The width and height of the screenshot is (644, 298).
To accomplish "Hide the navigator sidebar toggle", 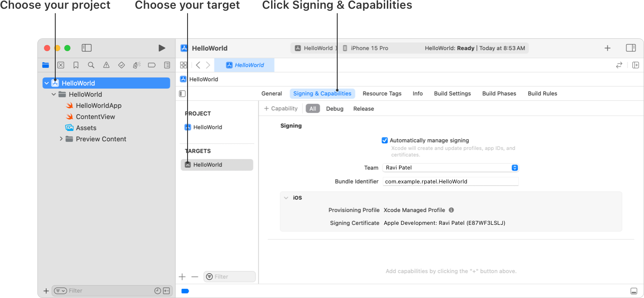I will (87, 48).
